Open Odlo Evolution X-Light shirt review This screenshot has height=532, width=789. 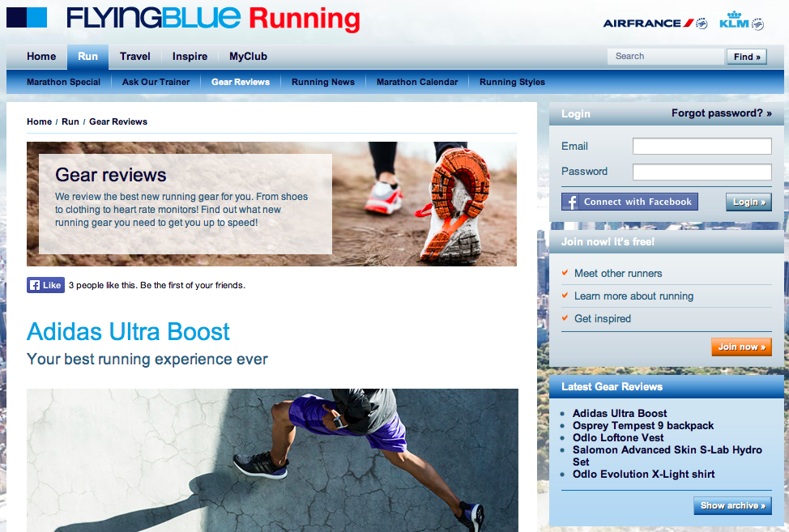click(643, 475)
